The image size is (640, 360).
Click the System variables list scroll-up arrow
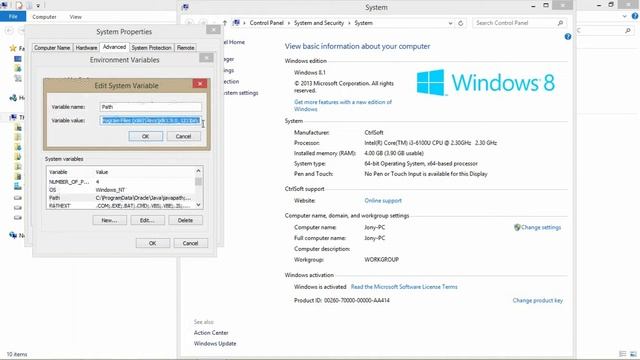point(198,171)
